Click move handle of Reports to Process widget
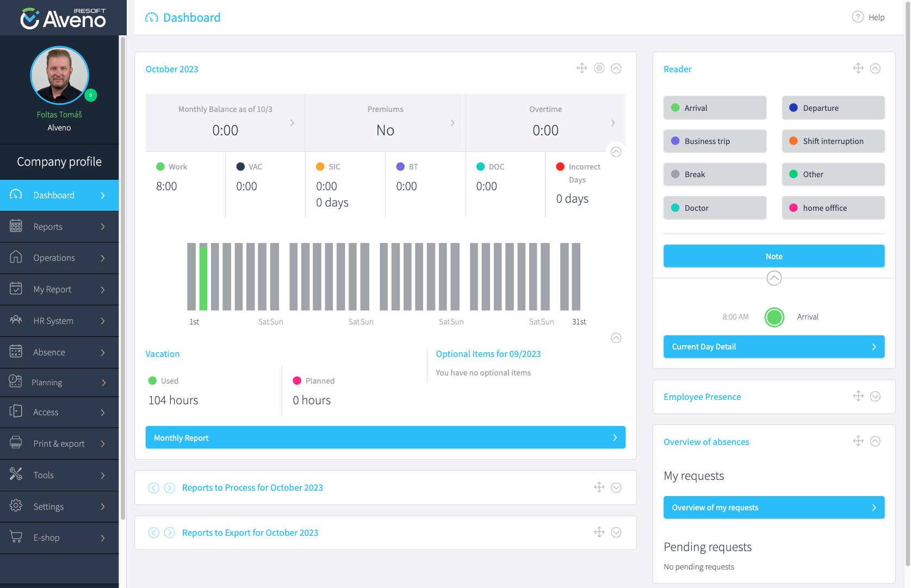 (x=599, y=487)
